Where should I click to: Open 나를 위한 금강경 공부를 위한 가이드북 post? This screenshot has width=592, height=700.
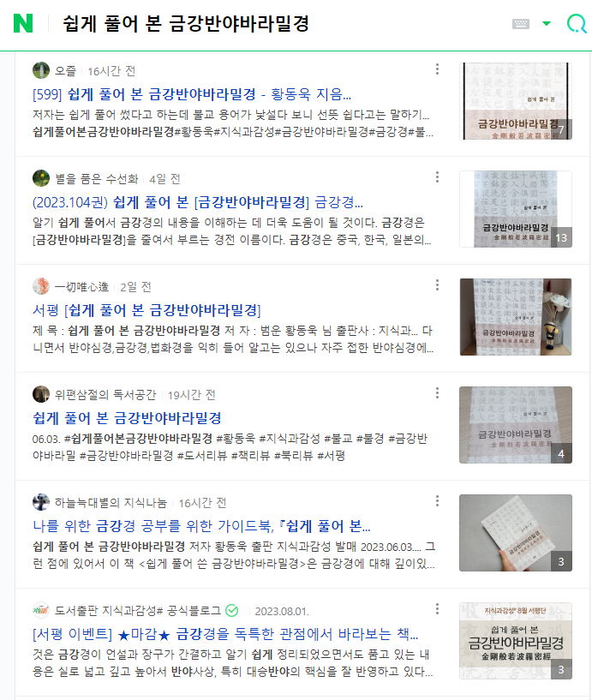201,526
